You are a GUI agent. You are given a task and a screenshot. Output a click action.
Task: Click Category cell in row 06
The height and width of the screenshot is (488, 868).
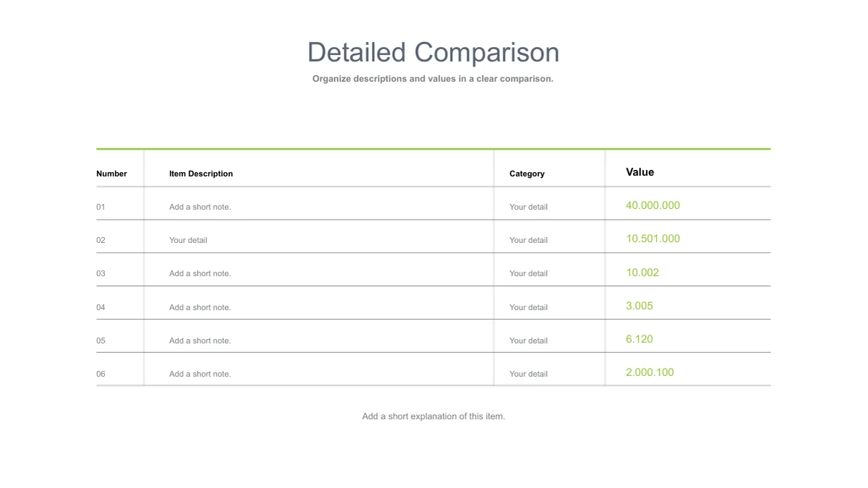click(528, 374)
